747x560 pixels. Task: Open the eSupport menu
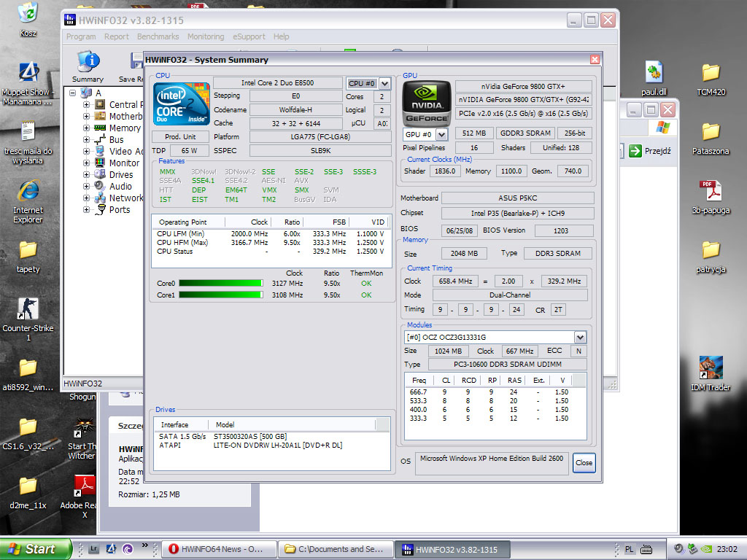pos(249,36)
